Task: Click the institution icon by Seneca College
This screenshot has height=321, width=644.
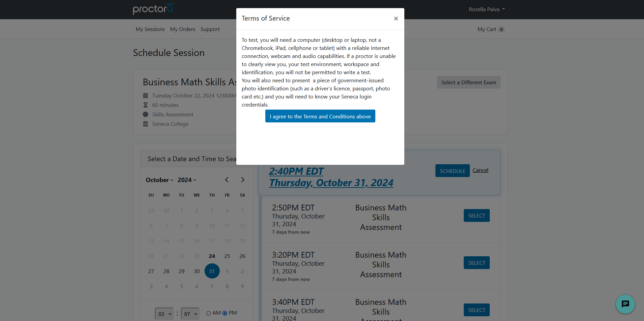Action: 145,124
